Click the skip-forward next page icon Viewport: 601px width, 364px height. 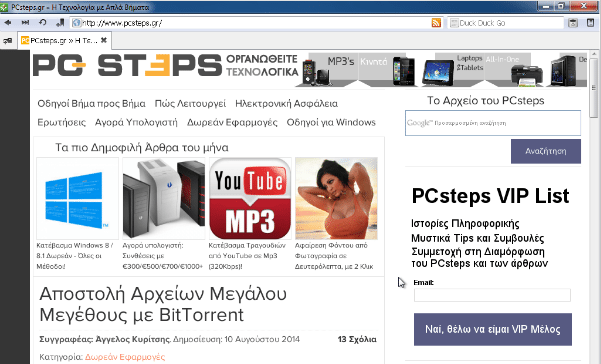pos(25,23)
